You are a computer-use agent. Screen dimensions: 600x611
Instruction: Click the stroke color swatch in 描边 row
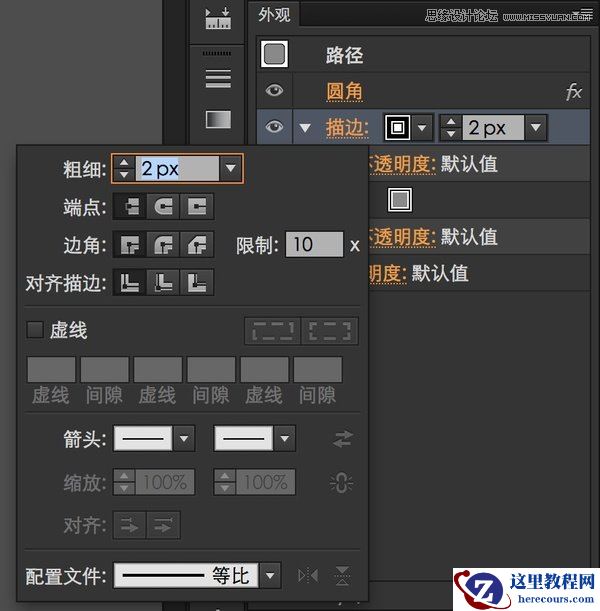coord(397,127)
